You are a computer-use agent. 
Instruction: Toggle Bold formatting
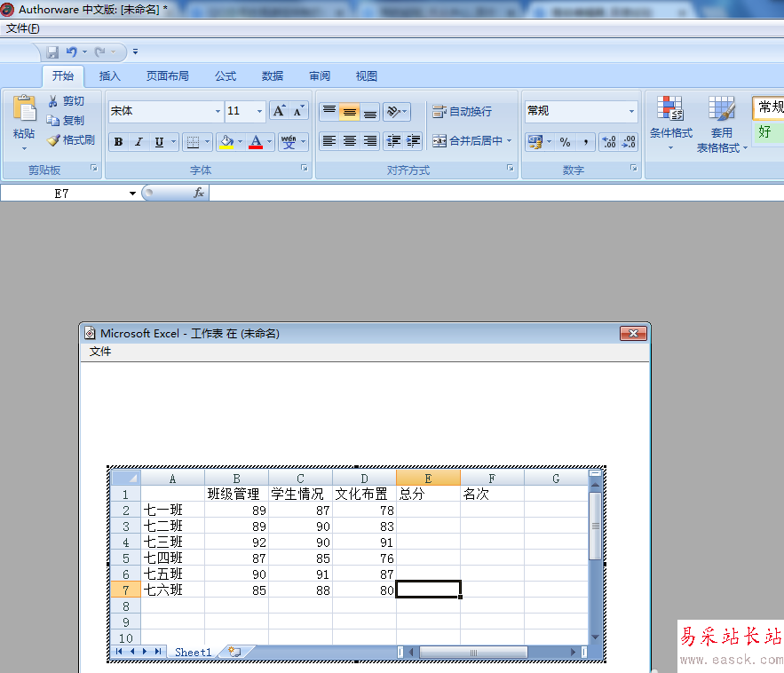point(118,142)
